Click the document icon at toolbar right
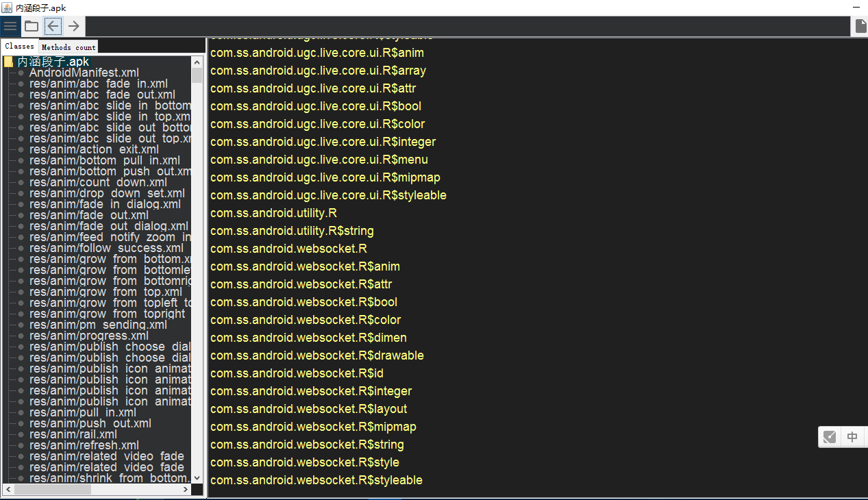 (860, 27)
